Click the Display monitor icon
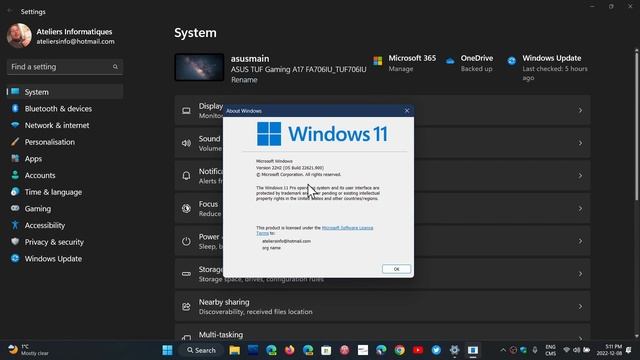The width and height of the screenshot is (640, 360). 186,111
